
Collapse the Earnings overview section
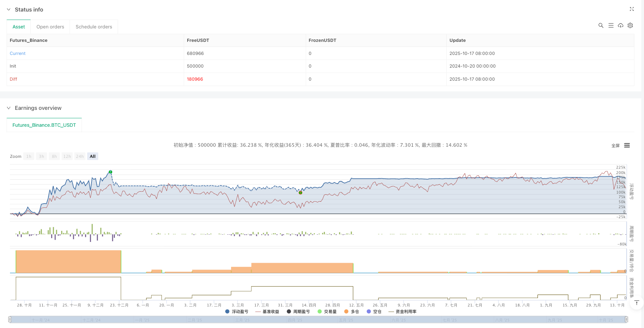(x=9, y=108)
